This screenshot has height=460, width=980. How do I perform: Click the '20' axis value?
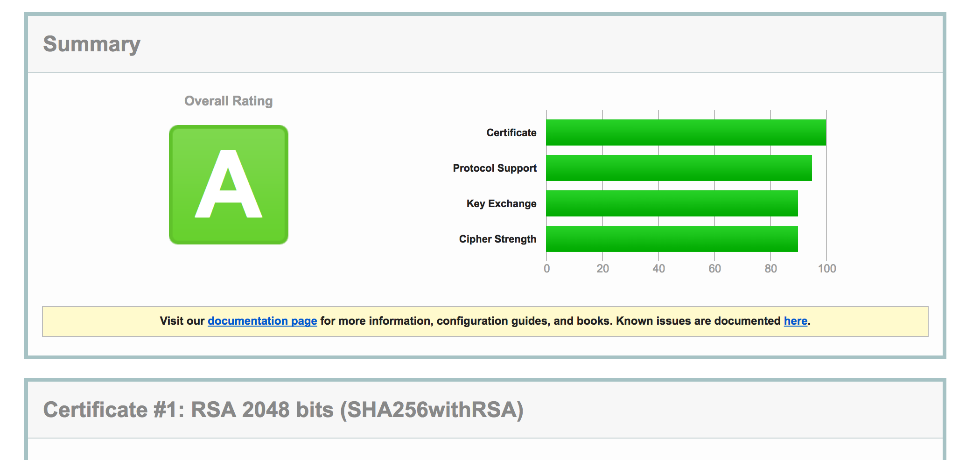(x=603, y=269)
